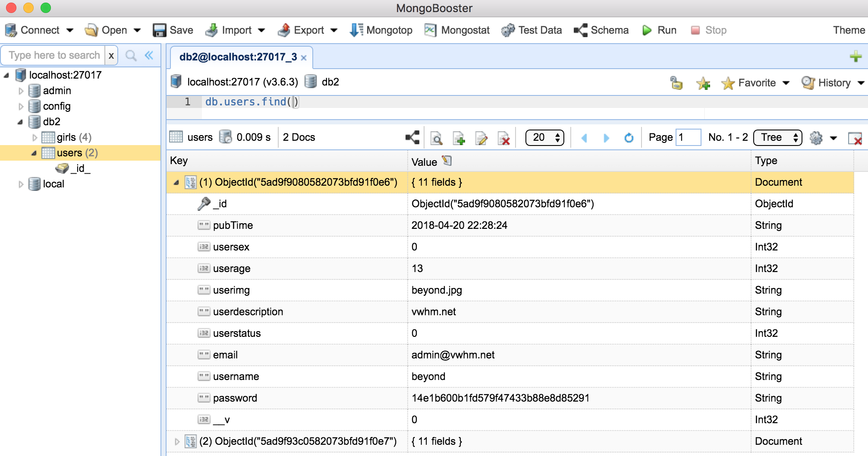Click the sidebar search input field

(53, 55)
